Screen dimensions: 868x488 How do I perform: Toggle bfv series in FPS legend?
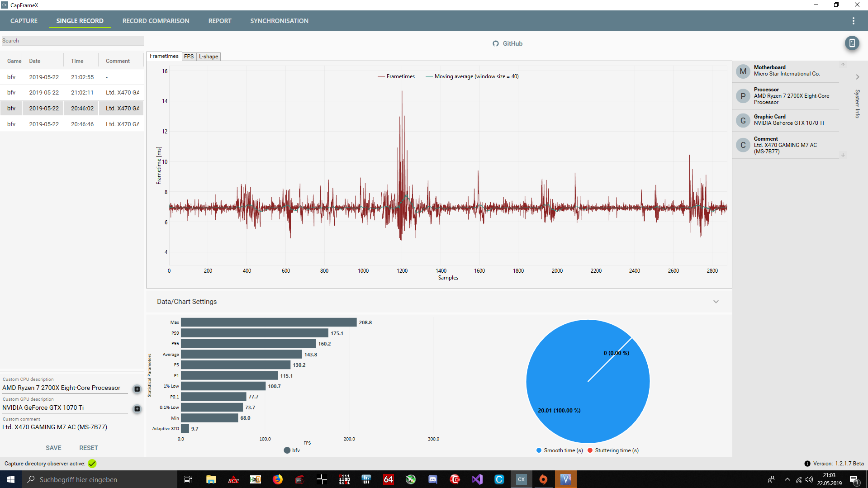pyautogui.click(x=292, y=450)
